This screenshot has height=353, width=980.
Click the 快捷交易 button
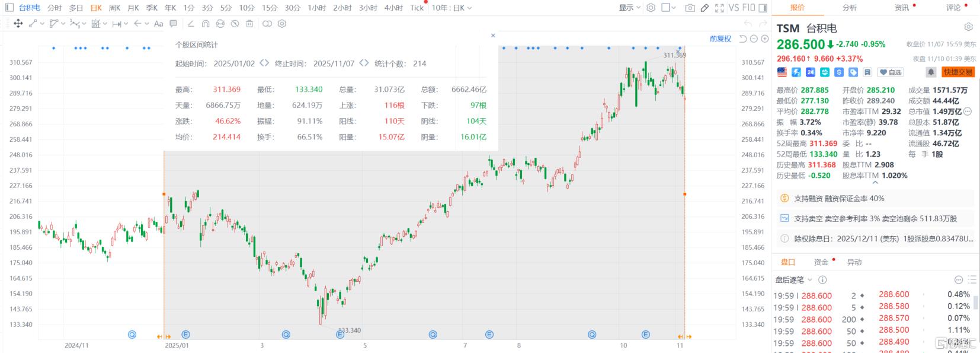click(957, 72)
